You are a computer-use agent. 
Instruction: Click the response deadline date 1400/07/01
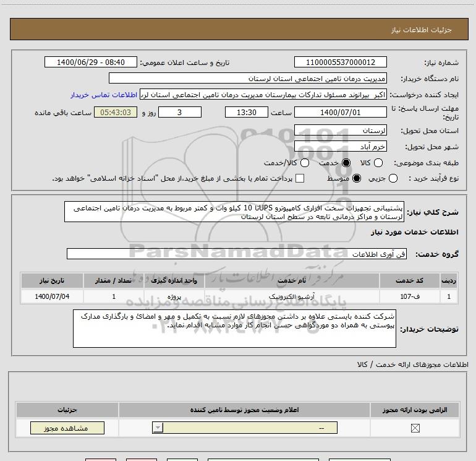tap(340, 112)
